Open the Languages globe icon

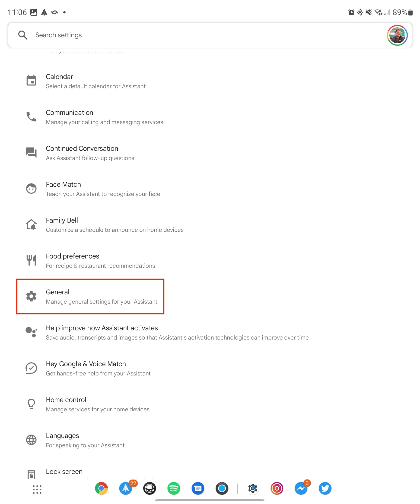[x=31, y=440]
